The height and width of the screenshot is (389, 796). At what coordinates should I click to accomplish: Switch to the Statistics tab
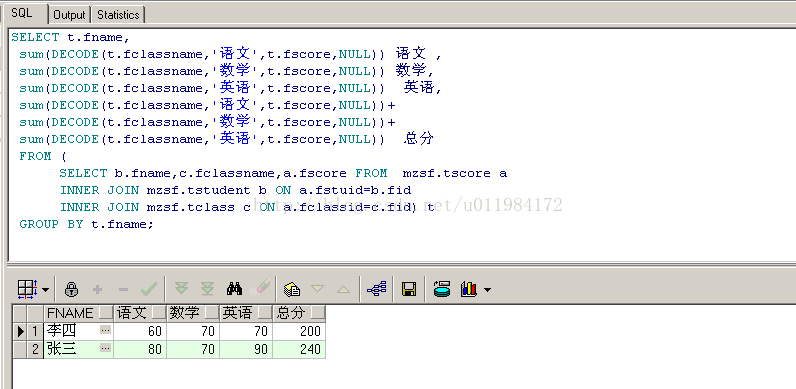[x=118, y=15]
